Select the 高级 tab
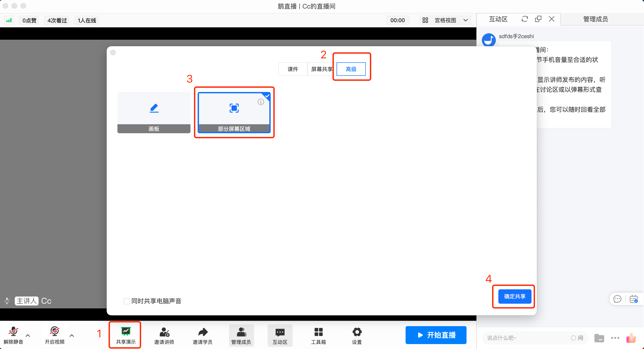This screenshot has height=349, width=644. [x=351, y=69]
